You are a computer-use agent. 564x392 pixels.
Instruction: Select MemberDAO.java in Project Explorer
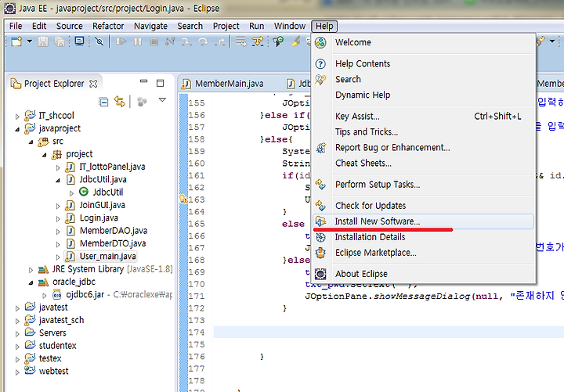coord(114,231)
